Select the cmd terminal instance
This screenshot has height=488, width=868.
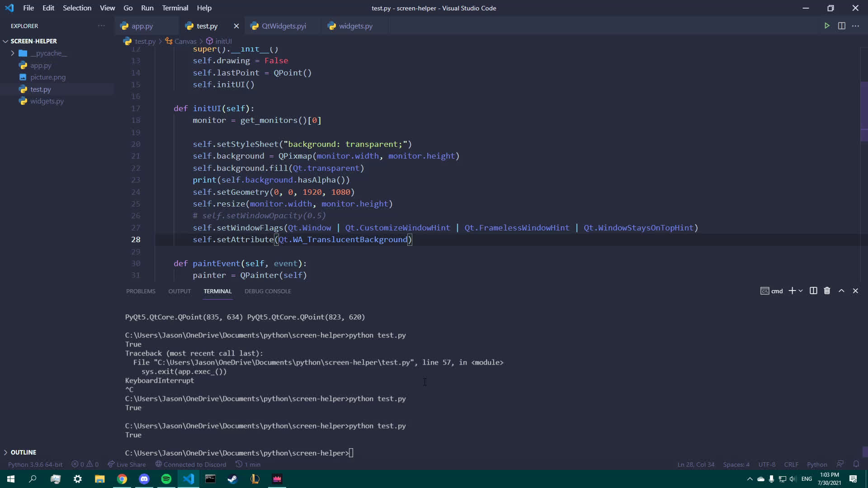pyautogui.click(x=772, y=291)
